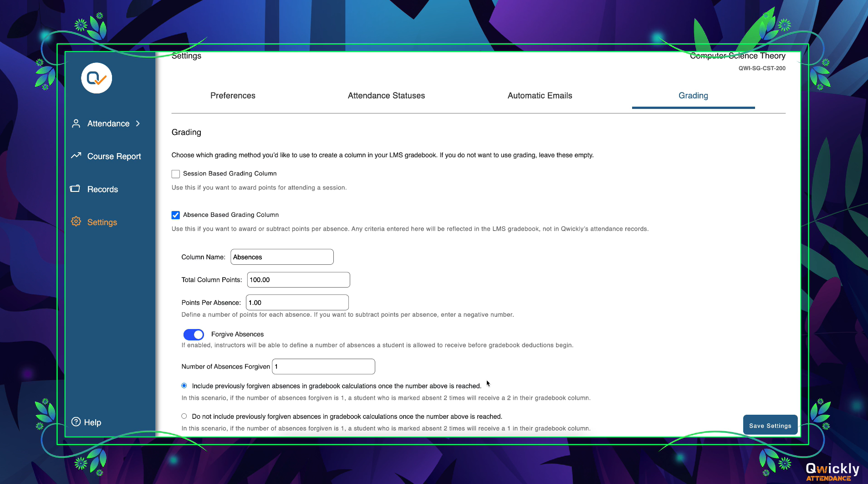Click the Help question mark icon
This screenshot has width=868, height=484.
pos(76,422)
